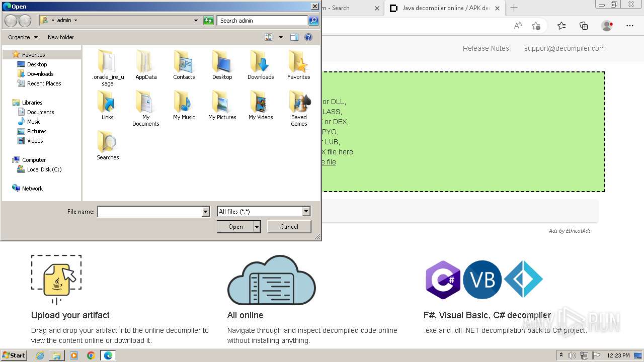Open the dialog Help icon

(308, 37)
